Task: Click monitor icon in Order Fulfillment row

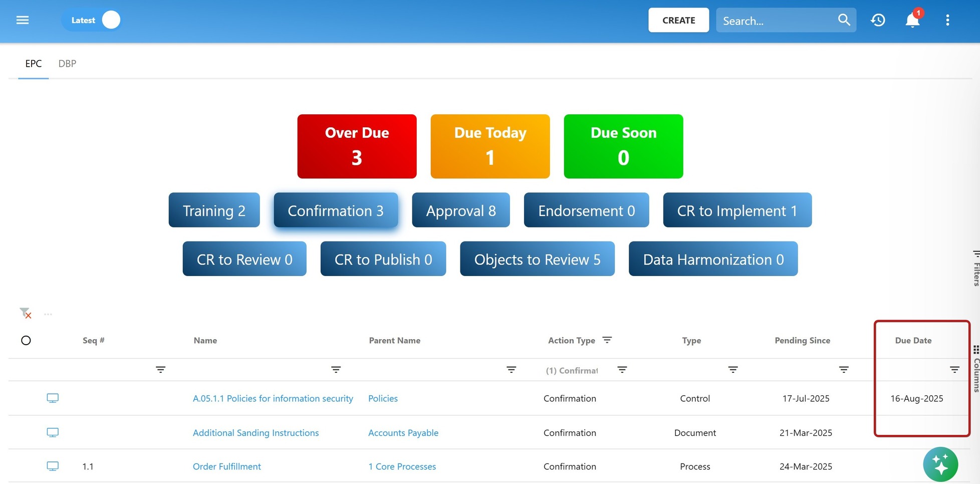Action: click(53, 466)
